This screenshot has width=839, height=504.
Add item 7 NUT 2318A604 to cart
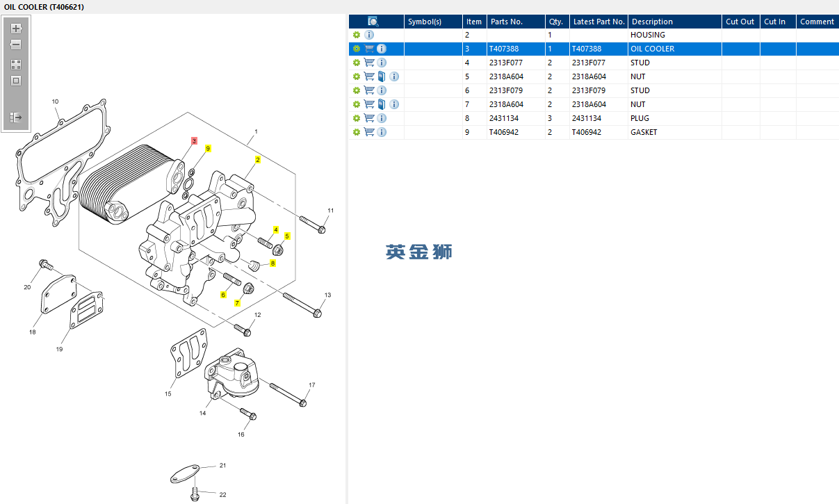(x=369, y=104)
